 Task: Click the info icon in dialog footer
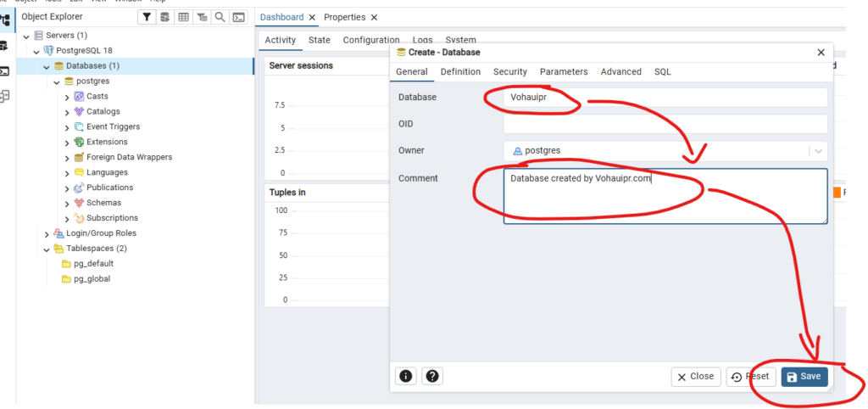click(406, 376)
